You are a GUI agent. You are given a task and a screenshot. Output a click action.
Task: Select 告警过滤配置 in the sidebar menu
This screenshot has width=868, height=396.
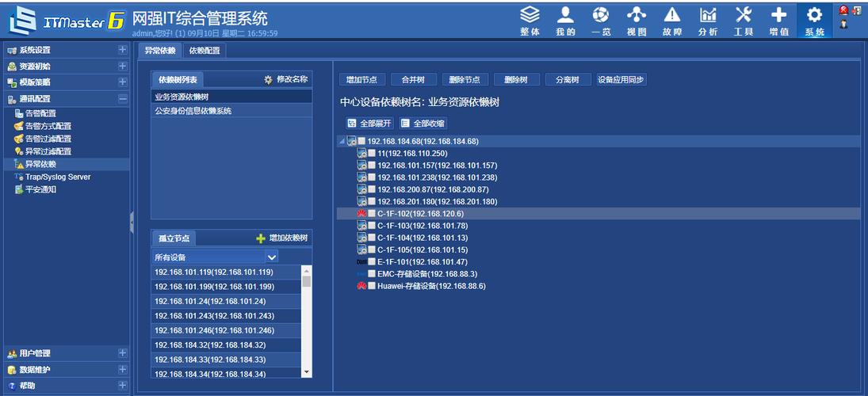(48, 139)
